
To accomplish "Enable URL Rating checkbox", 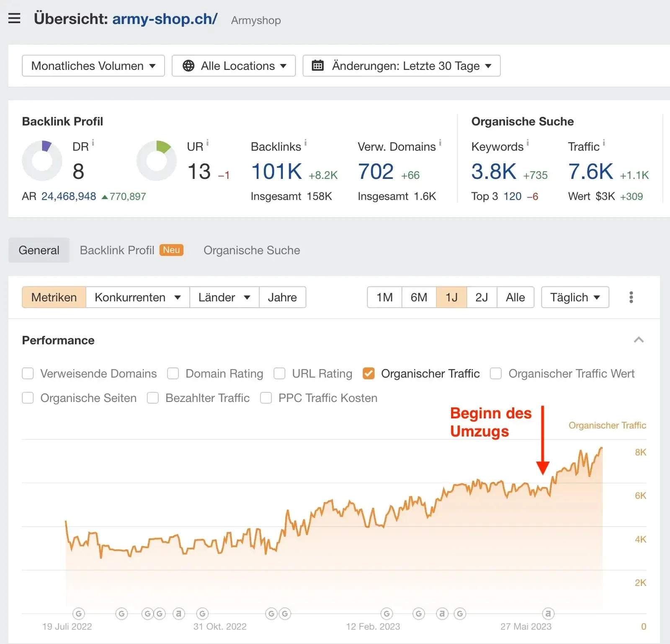I will click(279, 374).
